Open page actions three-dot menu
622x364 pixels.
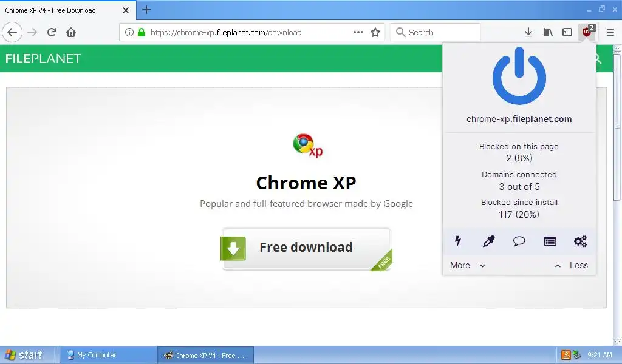358,32
